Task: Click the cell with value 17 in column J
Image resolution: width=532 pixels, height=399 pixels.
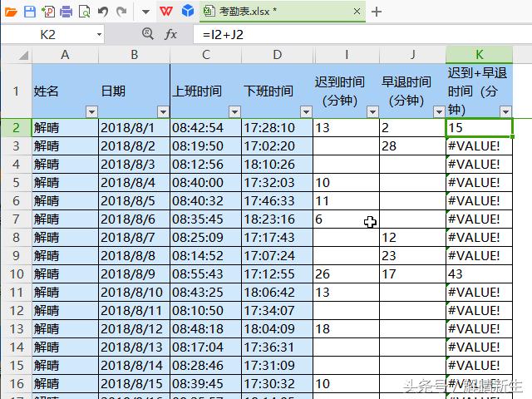Action: 412,274
